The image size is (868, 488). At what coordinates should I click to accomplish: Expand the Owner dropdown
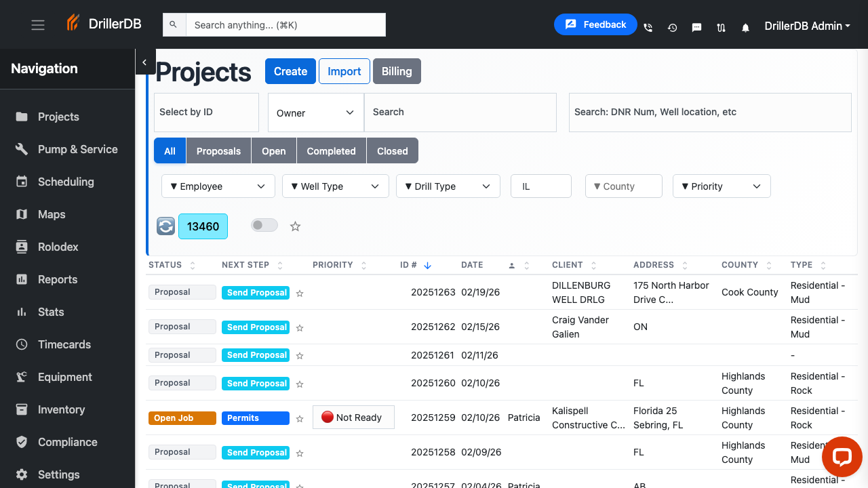[x=315, y=113]
